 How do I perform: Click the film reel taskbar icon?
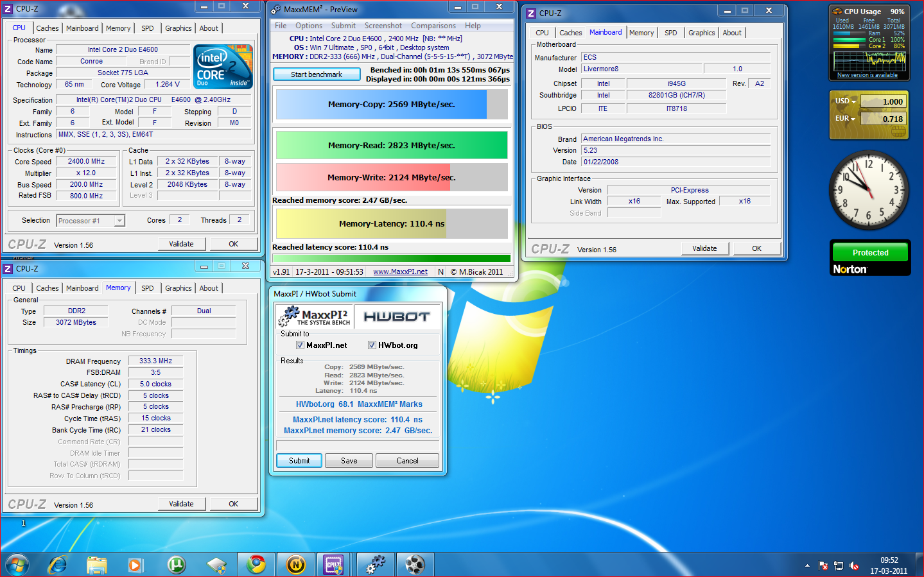[x=415, y=565]
